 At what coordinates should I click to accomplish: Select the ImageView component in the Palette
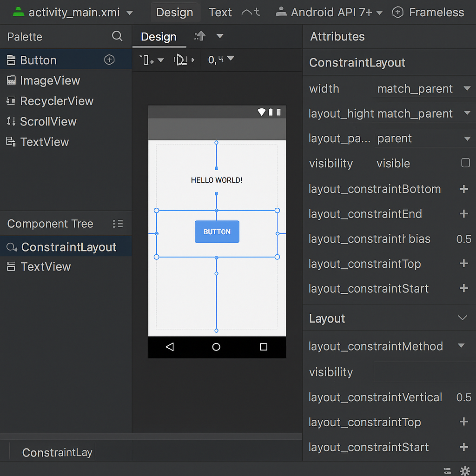[49, 80]
